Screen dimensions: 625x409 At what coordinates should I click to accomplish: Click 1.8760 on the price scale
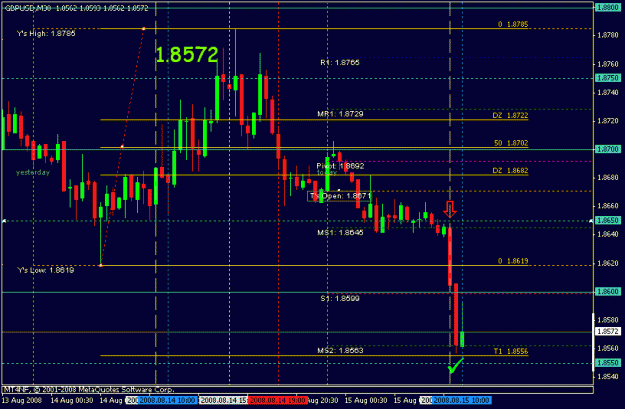coord(608,64)
